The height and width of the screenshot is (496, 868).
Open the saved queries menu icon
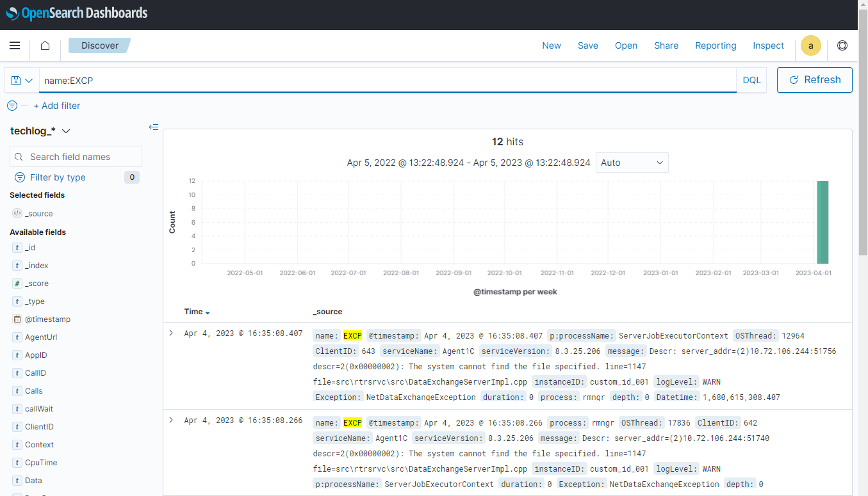point(22,81)
